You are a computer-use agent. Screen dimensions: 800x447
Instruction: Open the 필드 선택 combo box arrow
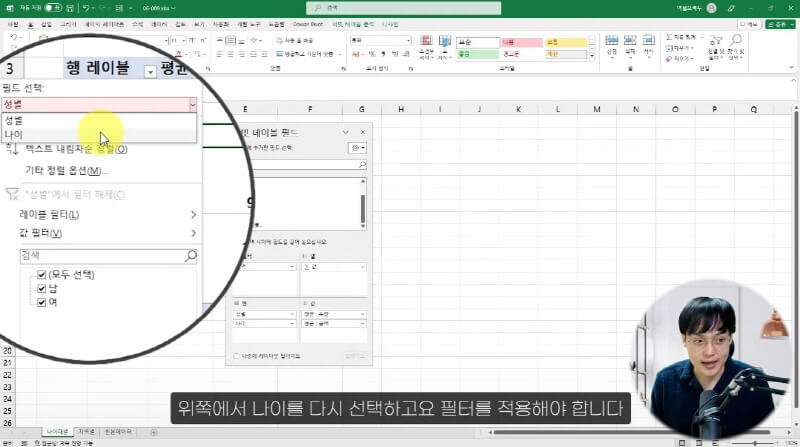(192, 105)
